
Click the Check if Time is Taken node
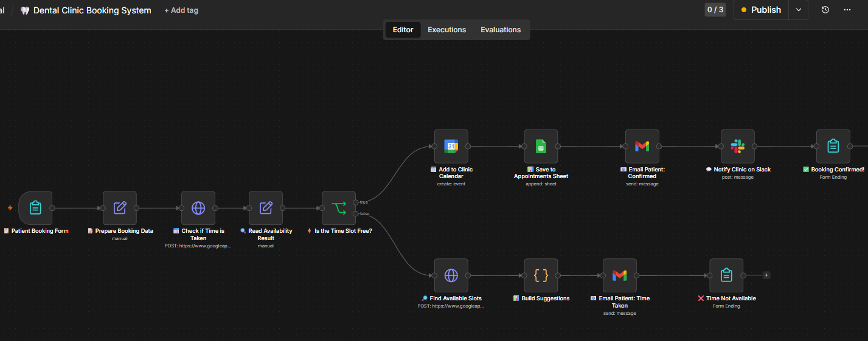coord(198,208)
